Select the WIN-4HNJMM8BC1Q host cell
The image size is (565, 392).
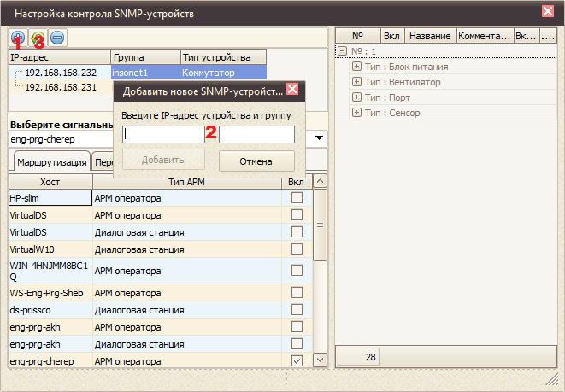pyautogui.click(x=50, y=271)
